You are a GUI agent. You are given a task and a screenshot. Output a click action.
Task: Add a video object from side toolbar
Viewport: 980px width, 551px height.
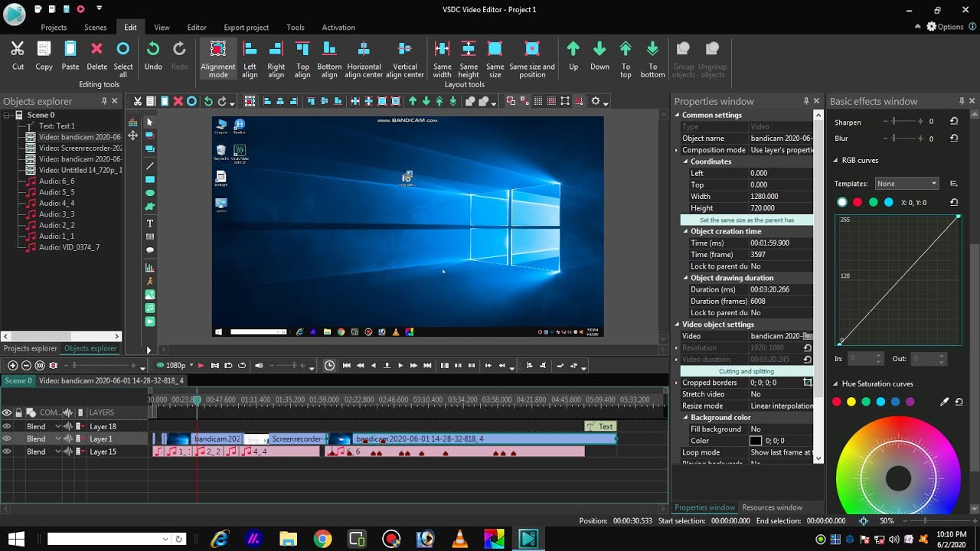click(x=150, y=321)
